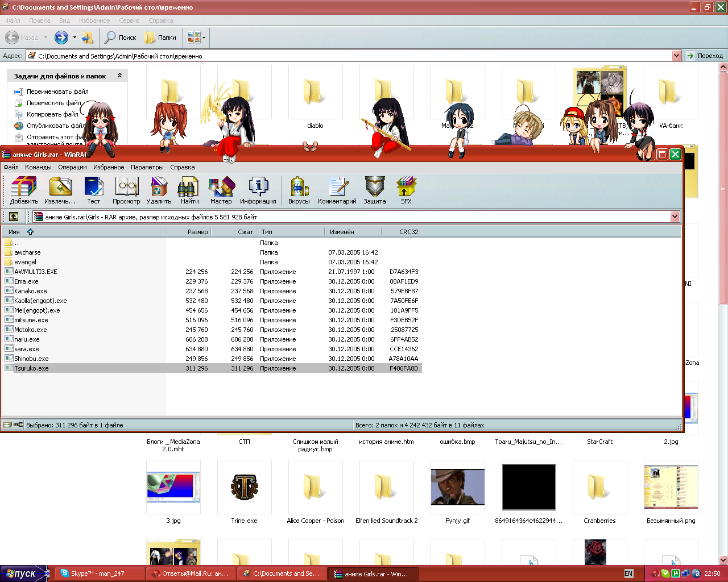Select the evangel folder in the archive
Viewport: 728px width, 582px height.
(25, 262)
